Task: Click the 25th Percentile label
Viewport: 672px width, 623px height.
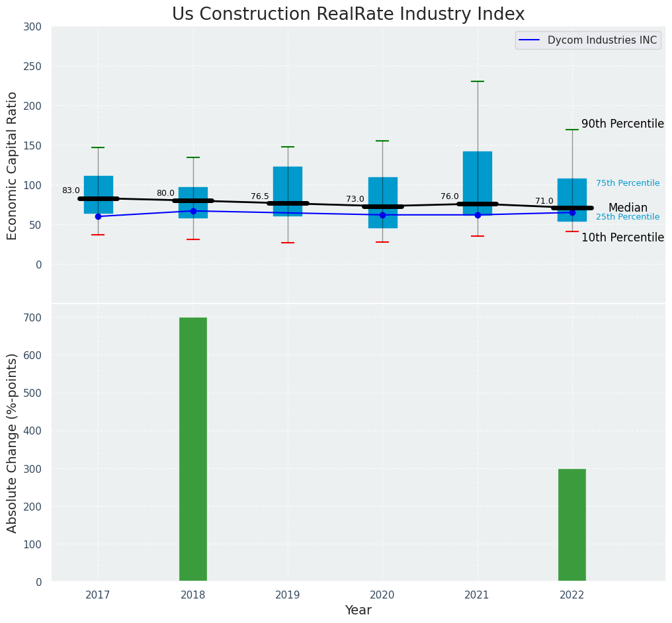Action: coord(627,217)
